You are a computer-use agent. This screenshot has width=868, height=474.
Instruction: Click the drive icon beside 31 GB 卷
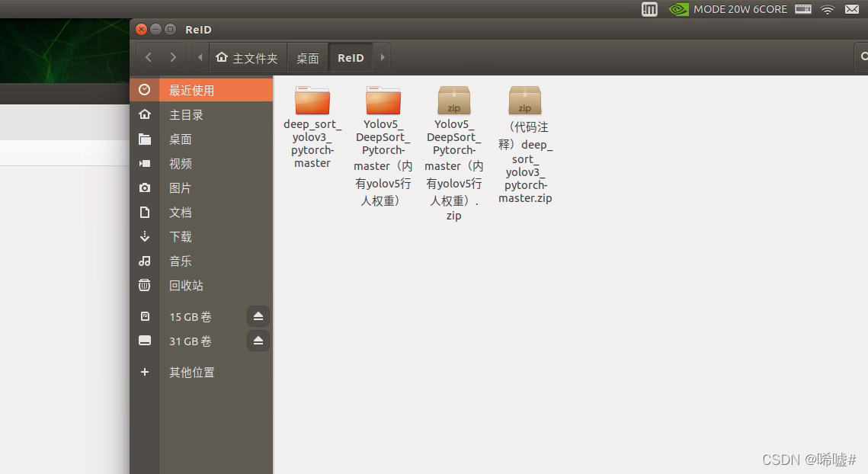pyautogui.click(x=145, y=341)
